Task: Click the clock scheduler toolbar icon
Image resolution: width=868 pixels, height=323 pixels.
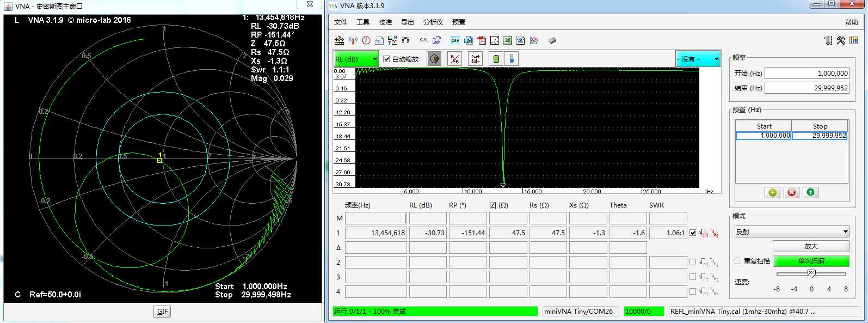Action: 366,40
